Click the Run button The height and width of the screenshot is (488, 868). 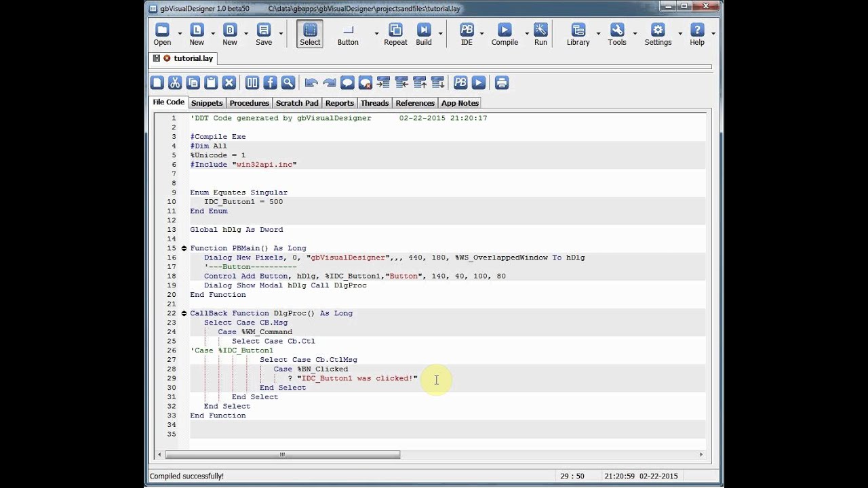[540, 34]
